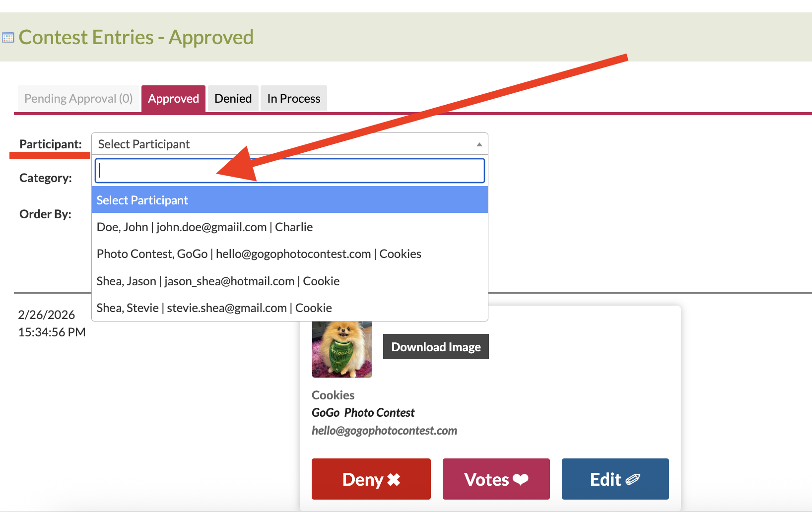Go to the Denied tab
The height and width of the screenshot is (512, 812).
[x=233, y=99]
